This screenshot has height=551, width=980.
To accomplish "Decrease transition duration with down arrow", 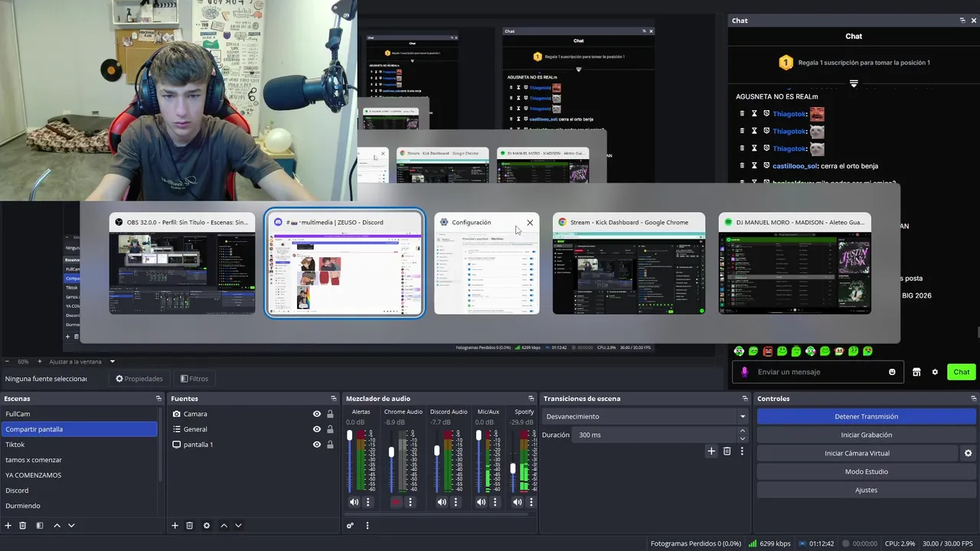I will pos(742,439).
